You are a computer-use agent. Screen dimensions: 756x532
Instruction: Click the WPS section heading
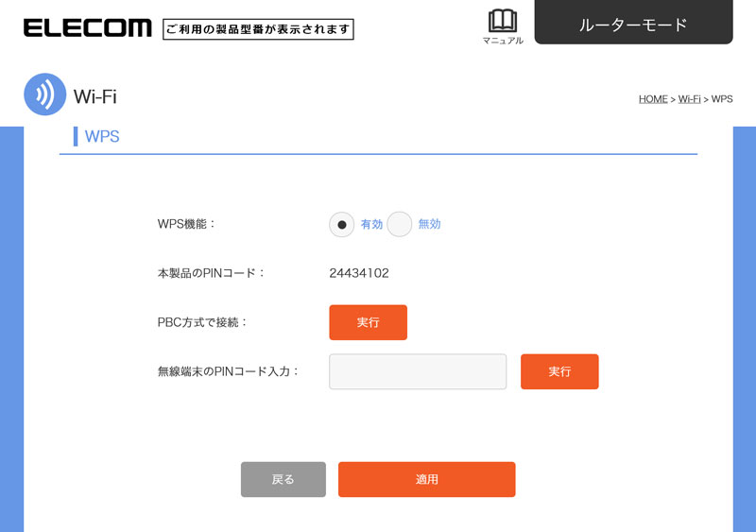[102, 136]
